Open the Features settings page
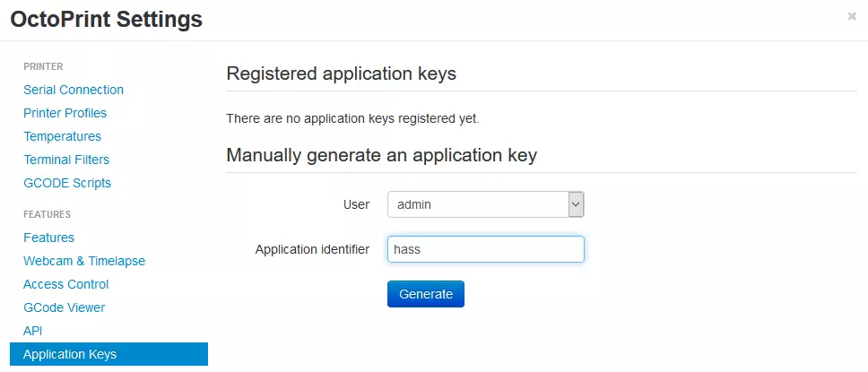 click(48, 238)
